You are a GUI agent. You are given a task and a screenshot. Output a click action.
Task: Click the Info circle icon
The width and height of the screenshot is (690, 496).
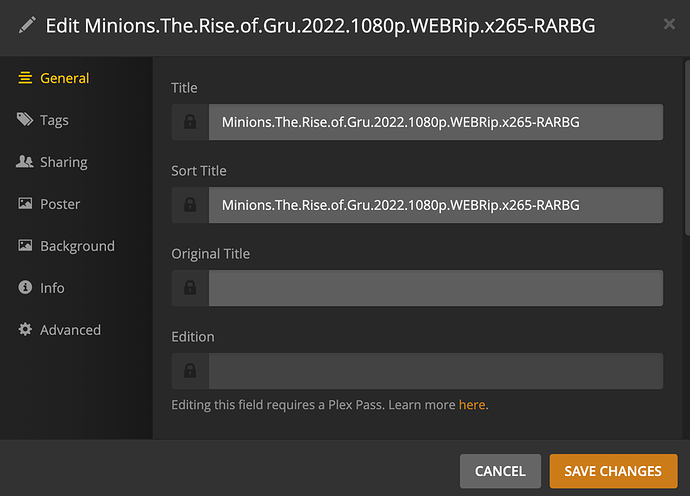click(25, 288)
